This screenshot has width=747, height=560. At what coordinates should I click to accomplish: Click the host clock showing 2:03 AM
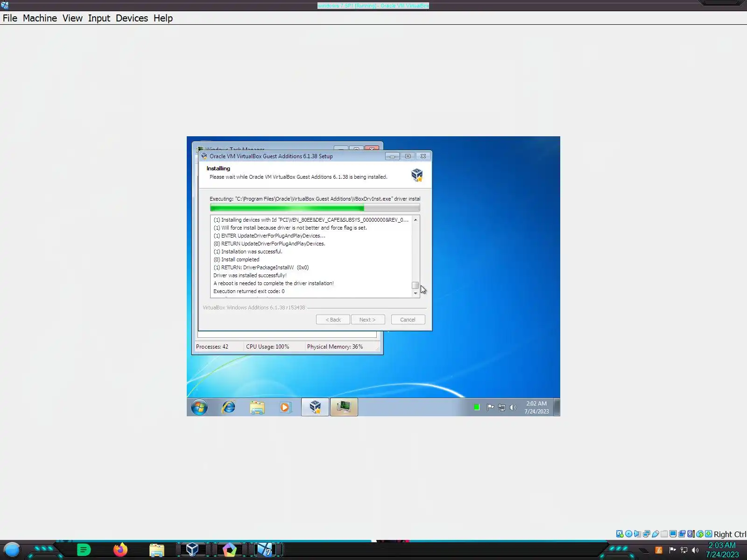click(x=722, y=550)
